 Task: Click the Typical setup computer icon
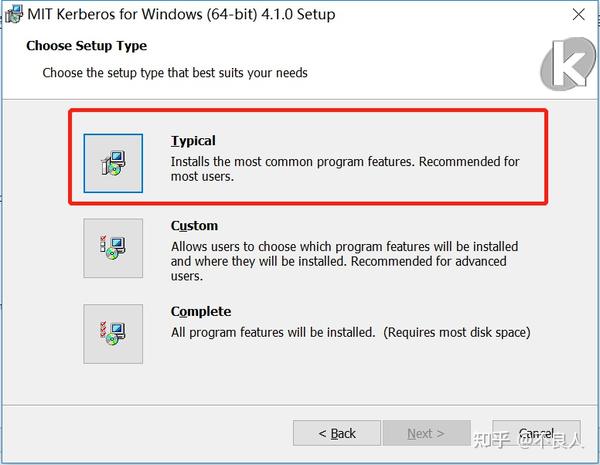(x=113, y=163)
